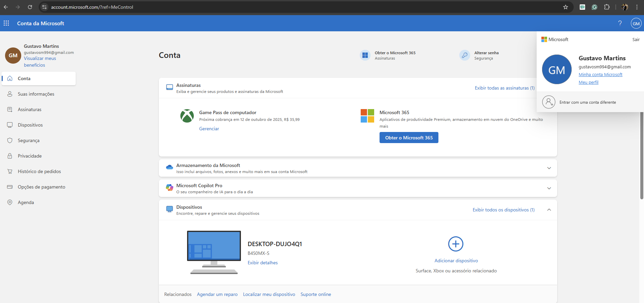Click the sign in with different account icon
Viewport: 644px width, 303px height.
[549, 102]
